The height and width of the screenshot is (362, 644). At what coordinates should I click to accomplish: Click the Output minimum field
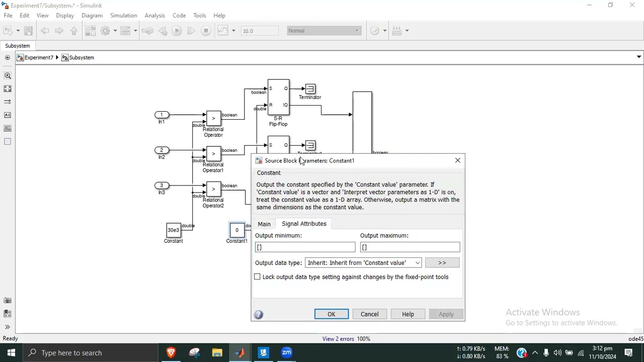pos(305,247)
